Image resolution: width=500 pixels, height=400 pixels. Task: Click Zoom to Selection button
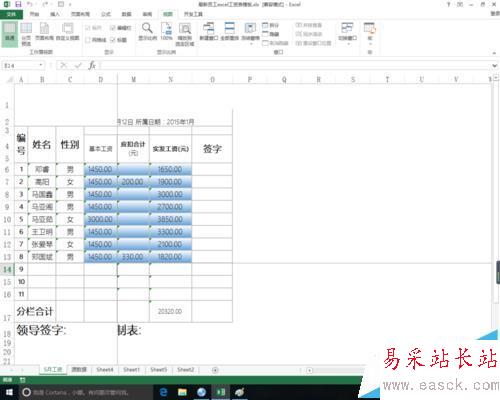pyautogui.click(x=185, y=34)
